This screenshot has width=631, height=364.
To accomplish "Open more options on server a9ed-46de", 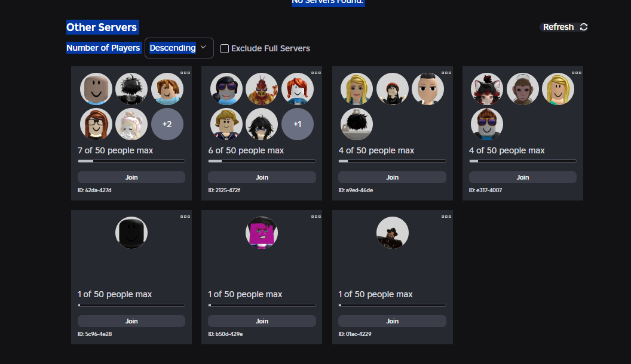I will point(446,73).
